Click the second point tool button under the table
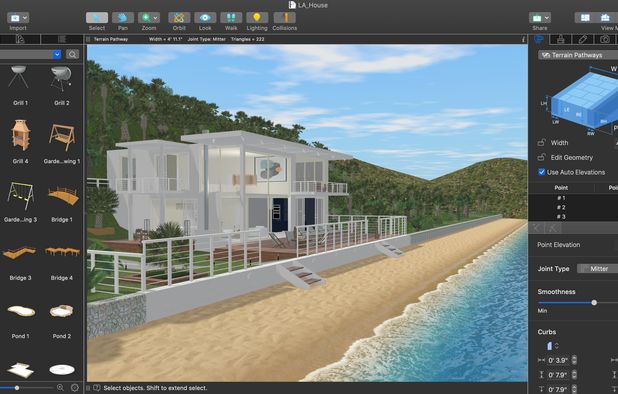The width and height of the screenshot is (618, 394). 552,228
